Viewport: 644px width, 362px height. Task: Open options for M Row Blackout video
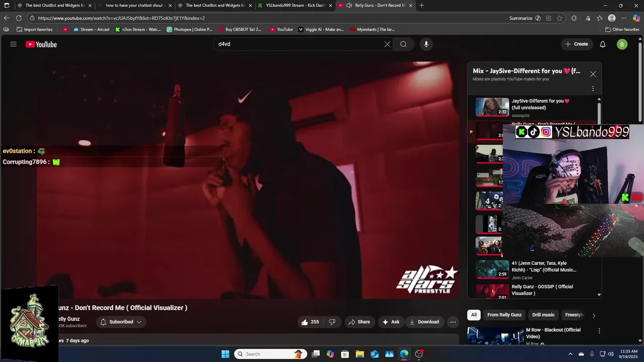tap(599, 331)
